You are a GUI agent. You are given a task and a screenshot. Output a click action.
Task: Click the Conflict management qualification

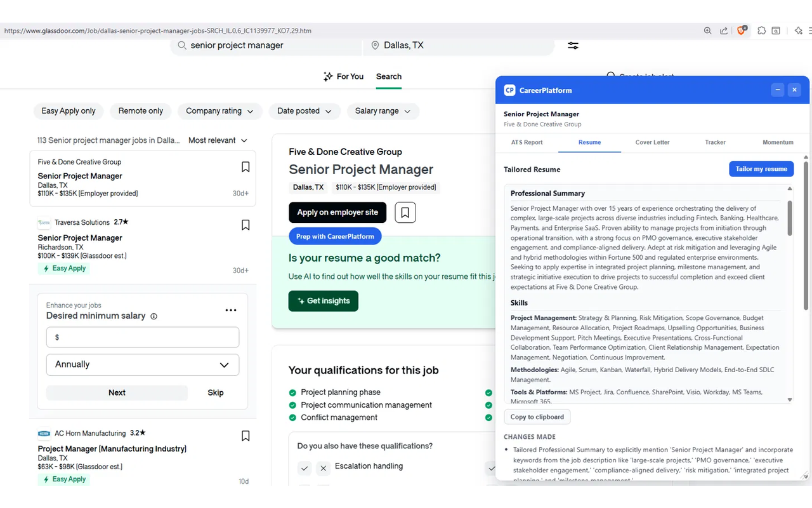tap(339, 418)
